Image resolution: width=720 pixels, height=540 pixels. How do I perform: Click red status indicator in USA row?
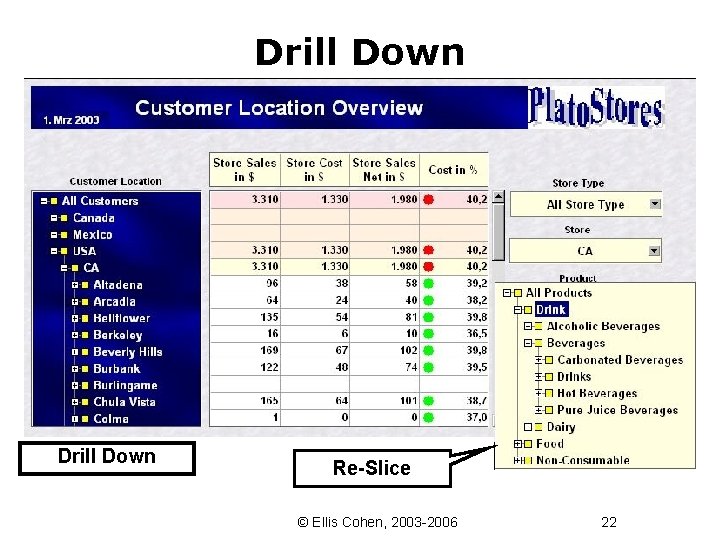428,250
